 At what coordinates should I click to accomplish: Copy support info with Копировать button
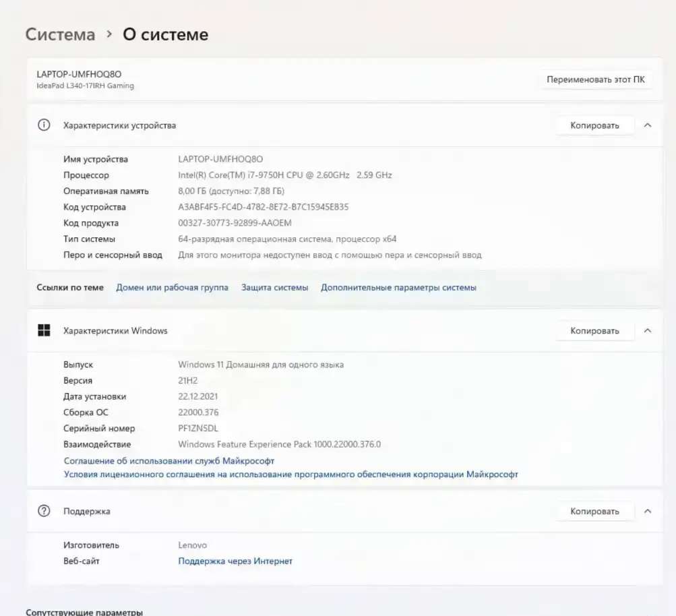[594, 512]
